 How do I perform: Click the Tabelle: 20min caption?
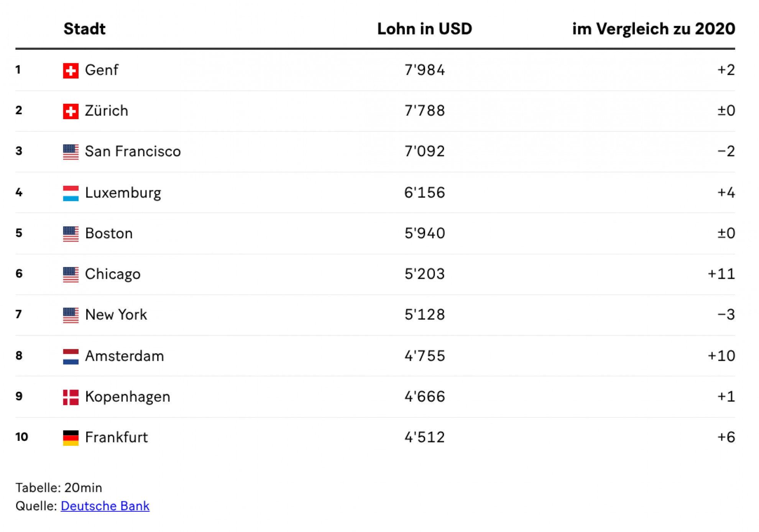tap(59, 488)
